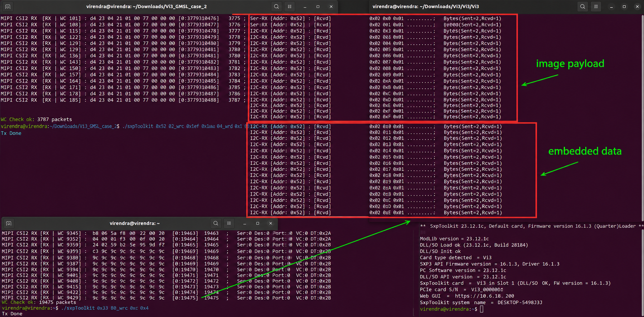Minimize the Vi3_GMSL_case_2 terminal window

coord(305,6)
